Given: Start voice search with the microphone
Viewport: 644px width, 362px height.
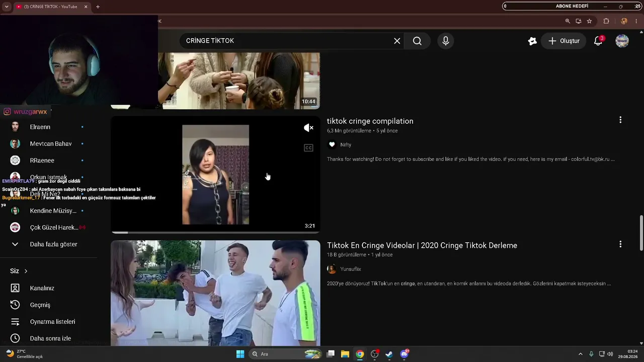Looking at the screenshot, I should (x=445, y=41).
